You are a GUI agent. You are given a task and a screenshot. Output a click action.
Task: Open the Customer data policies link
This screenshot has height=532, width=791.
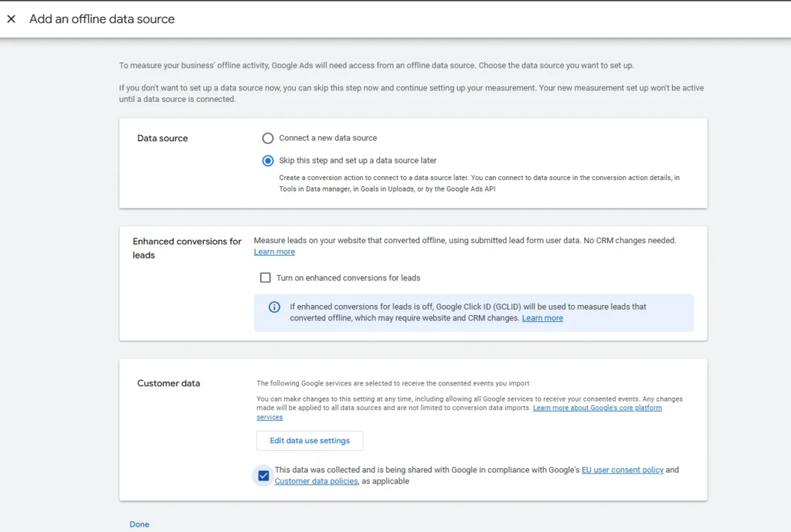click(316, 481)
